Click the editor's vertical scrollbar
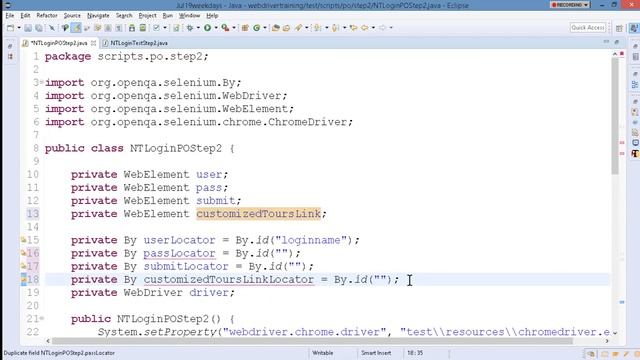The width and height of the screenshot is (640, 360). pos(615,116)
